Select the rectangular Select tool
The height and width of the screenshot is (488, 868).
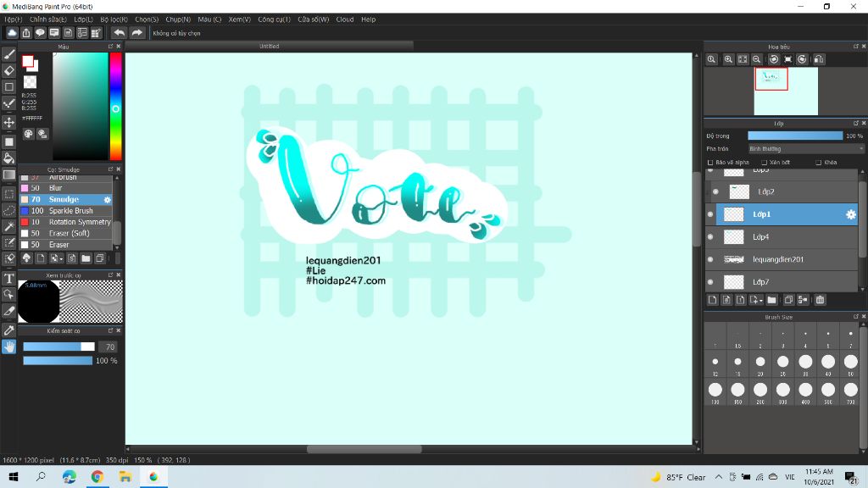[x=8, y=194]
